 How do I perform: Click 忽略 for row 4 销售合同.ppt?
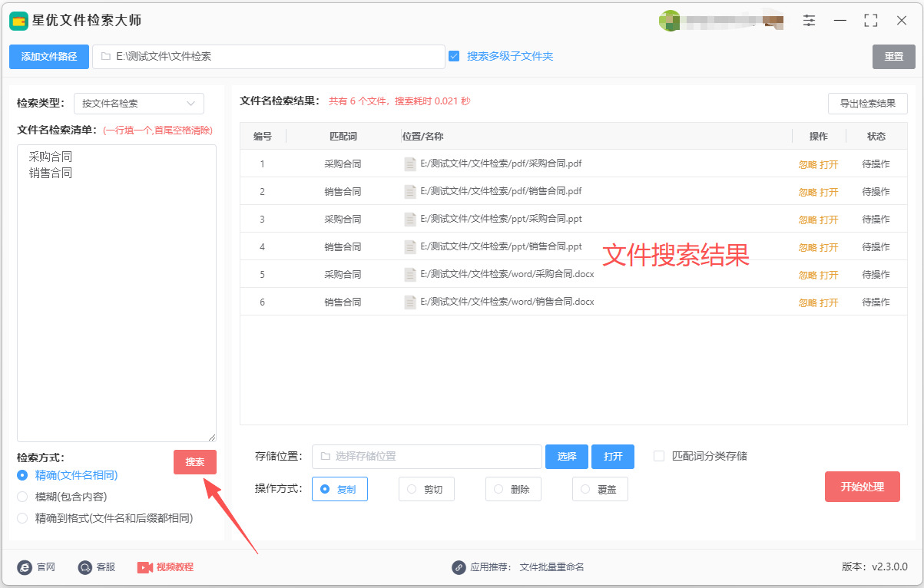click(808, 247)
